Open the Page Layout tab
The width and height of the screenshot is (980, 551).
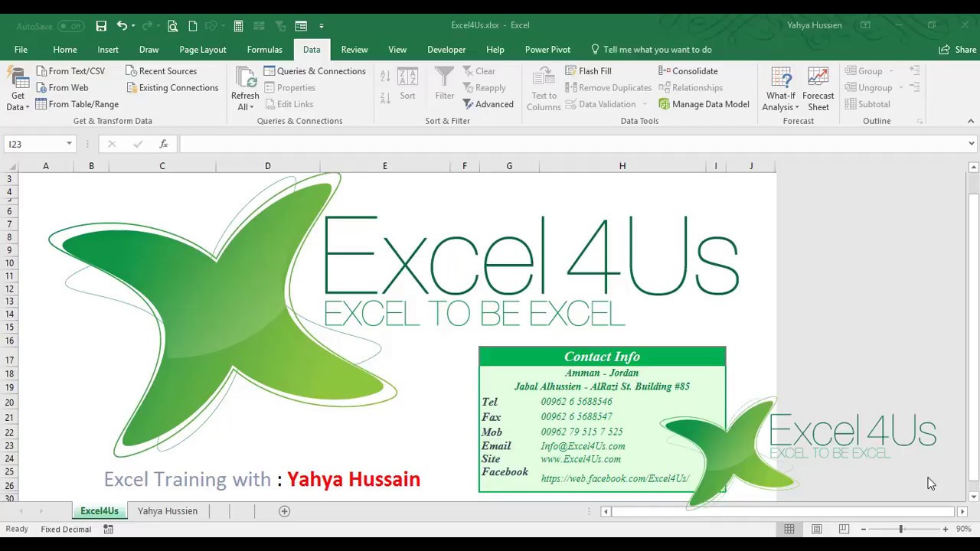pyautogui.click(x=203, y=50)
